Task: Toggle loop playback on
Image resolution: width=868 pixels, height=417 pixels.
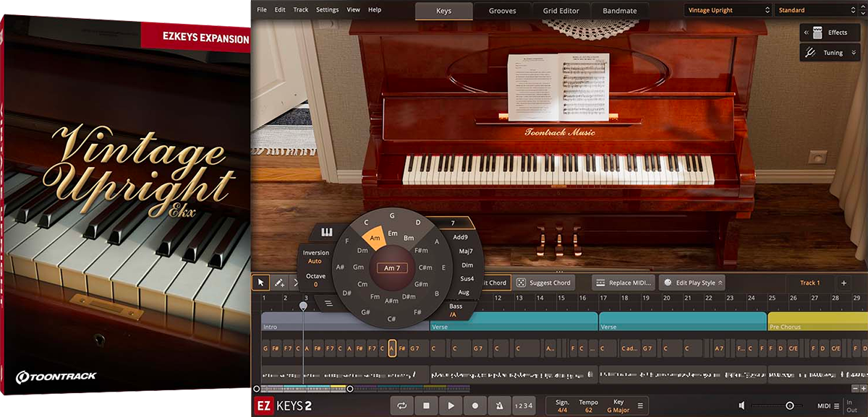Action: (401, 406)
